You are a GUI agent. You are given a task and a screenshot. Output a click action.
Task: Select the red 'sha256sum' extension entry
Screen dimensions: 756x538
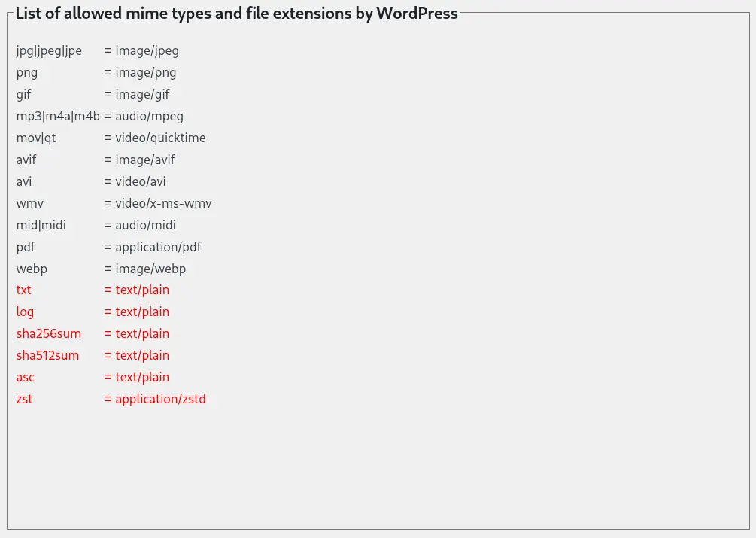click(49, 333)
